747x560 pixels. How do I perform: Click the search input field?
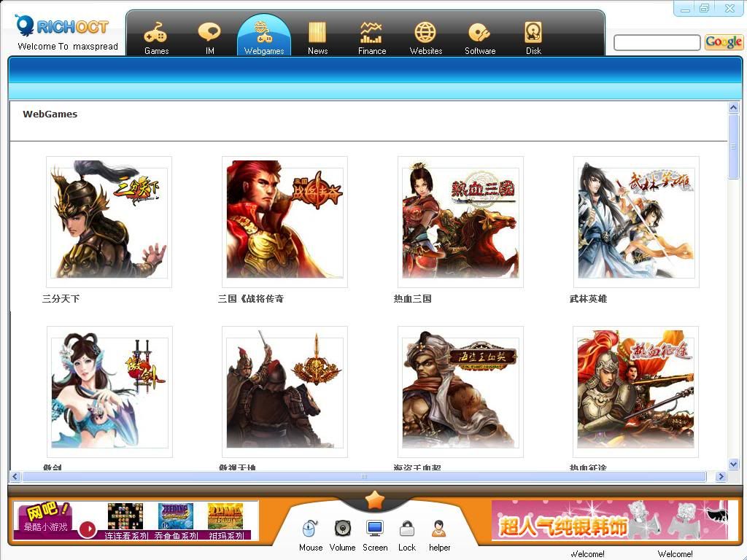[x=657, y=43]
